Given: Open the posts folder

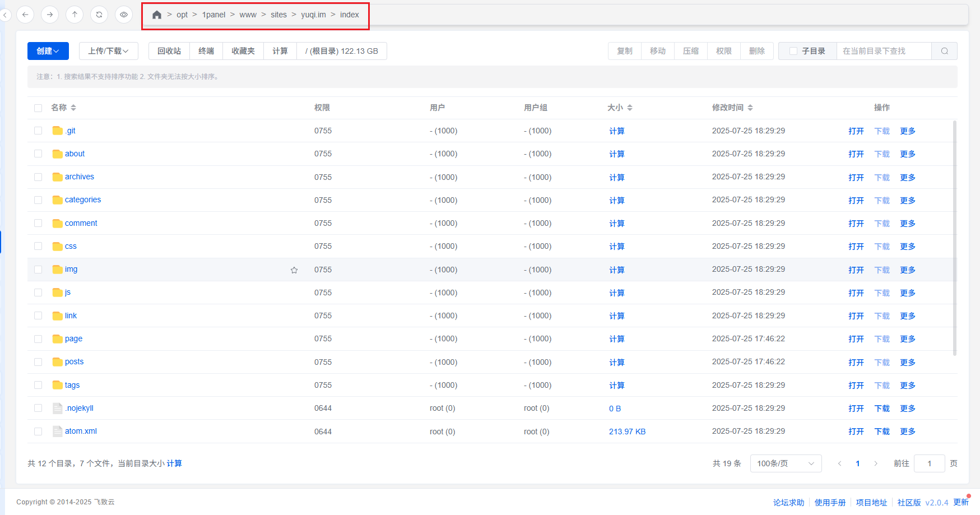Looking at the screenshot, I should click(74, 362).
